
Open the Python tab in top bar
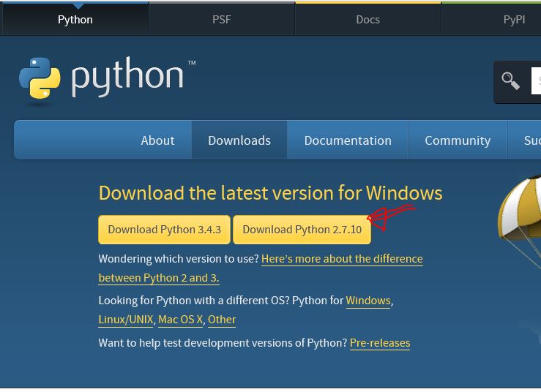[x=75, y=20]
